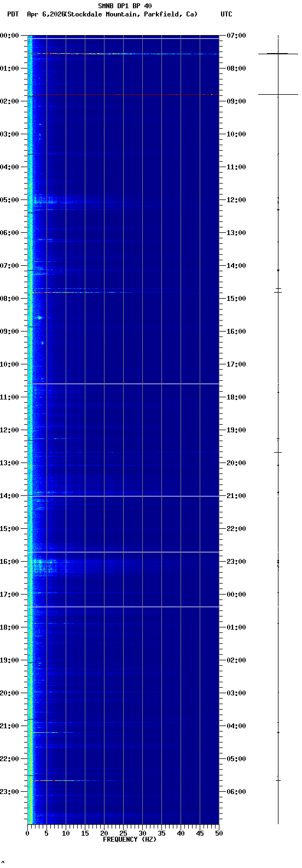
Task: Click the "22:00" label on UTC axis
Action: 236,529
